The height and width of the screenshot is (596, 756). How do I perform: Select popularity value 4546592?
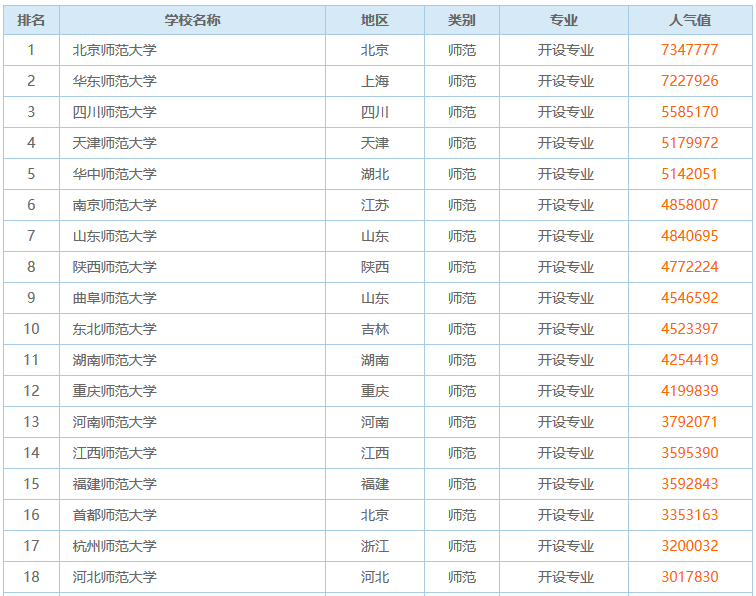[690, 298]
